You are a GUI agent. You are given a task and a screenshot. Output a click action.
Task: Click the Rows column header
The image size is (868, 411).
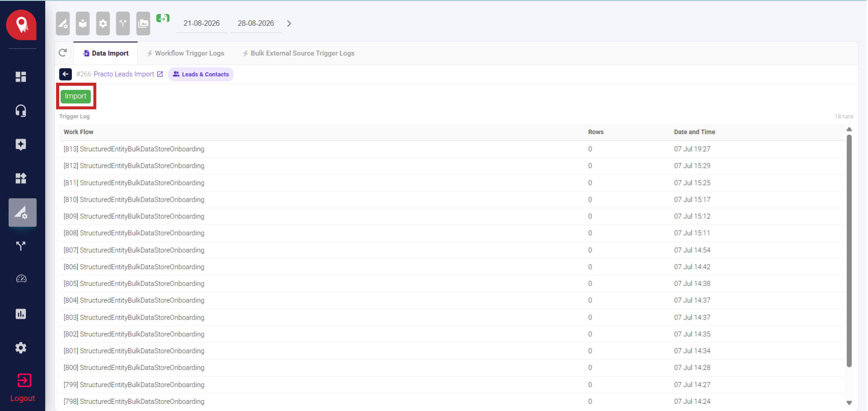coord(596,132)
